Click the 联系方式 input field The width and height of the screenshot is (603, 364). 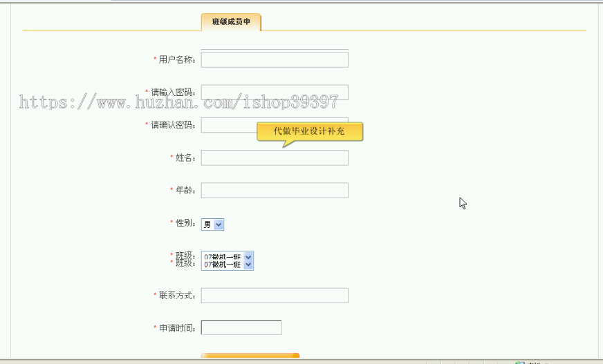click(x=275, y=296)
